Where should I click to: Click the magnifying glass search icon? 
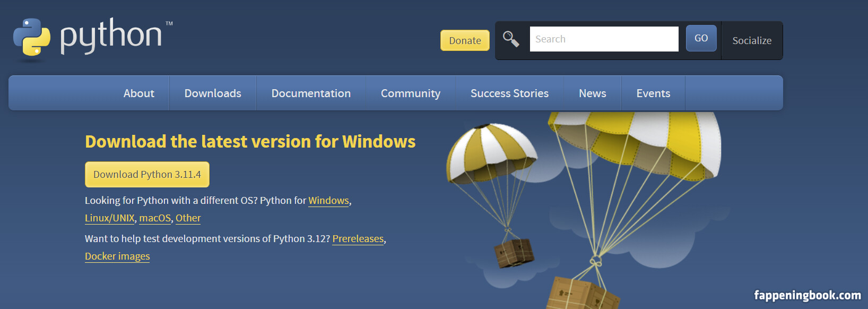tap(511, 39)
